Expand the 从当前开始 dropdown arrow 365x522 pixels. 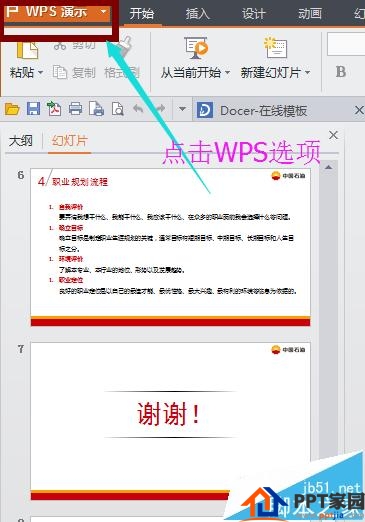(x=227, y=72)
